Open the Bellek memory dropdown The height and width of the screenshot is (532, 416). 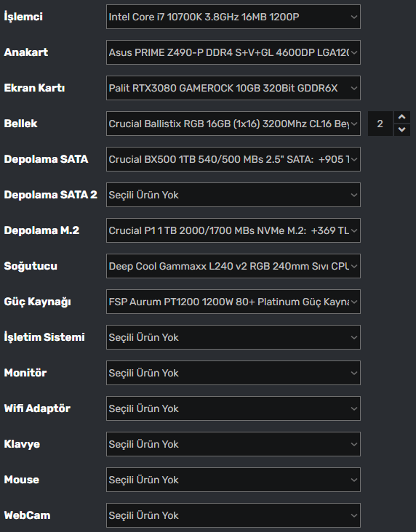coord(233,124)
